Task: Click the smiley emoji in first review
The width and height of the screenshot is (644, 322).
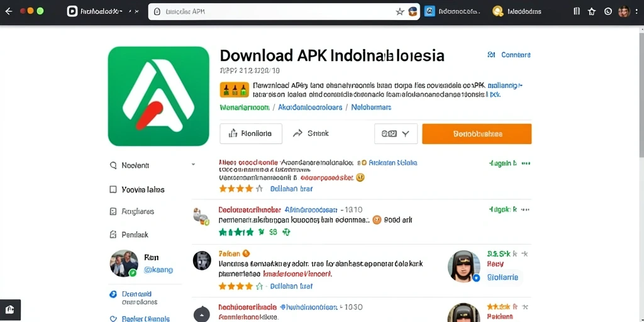Action: (360, 178)
